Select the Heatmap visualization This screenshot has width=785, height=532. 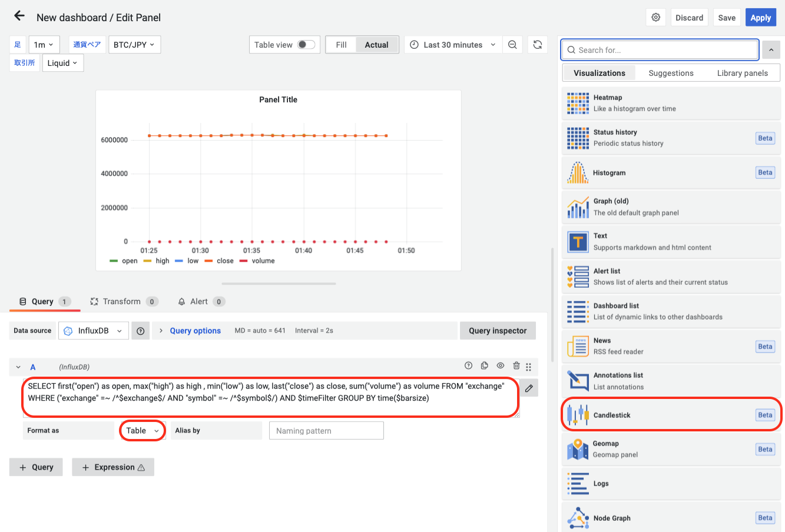[x=671, y=103]
